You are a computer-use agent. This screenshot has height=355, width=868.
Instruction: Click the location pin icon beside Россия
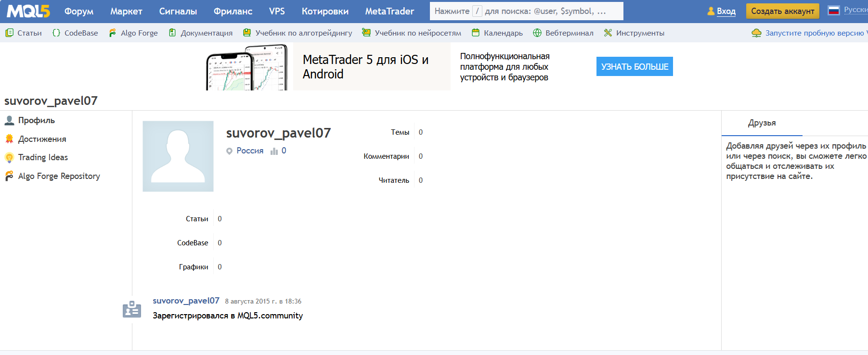pyautogui.click(x=230, y=151)
